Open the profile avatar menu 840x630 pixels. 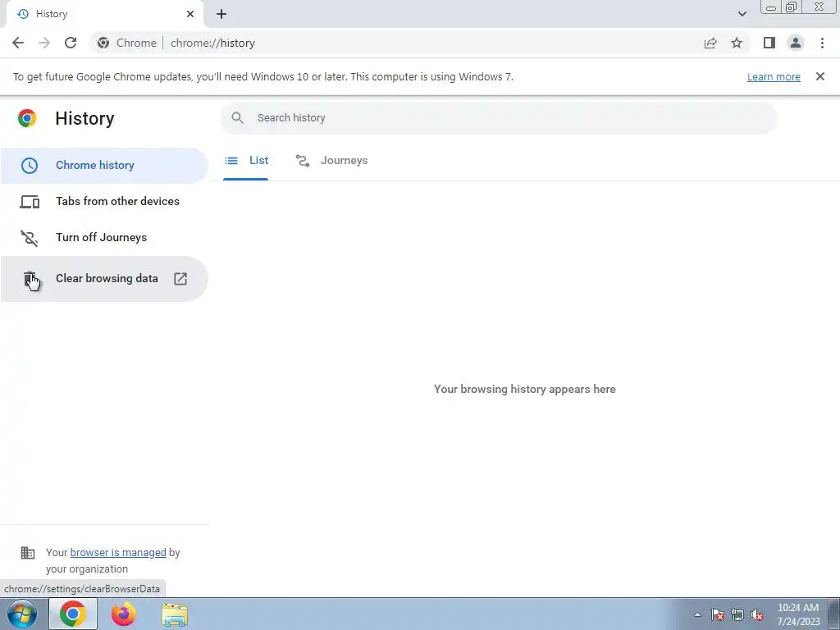pos(796,43)
